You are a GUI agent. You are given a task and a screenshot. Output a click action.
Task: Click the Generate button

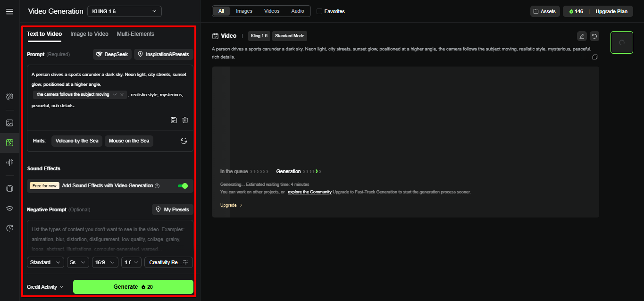[x=133, y=286]
